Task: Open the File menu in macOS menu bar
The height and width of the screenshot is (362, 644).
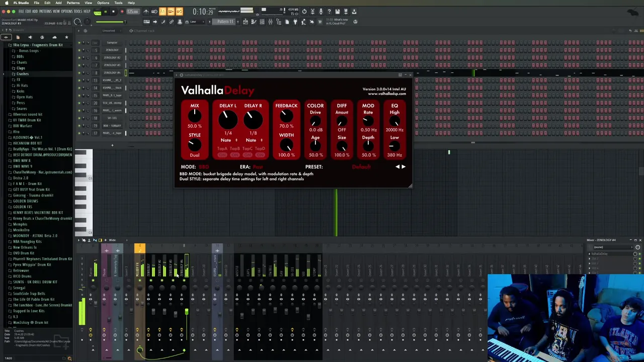Action: (x=37, y=3)
